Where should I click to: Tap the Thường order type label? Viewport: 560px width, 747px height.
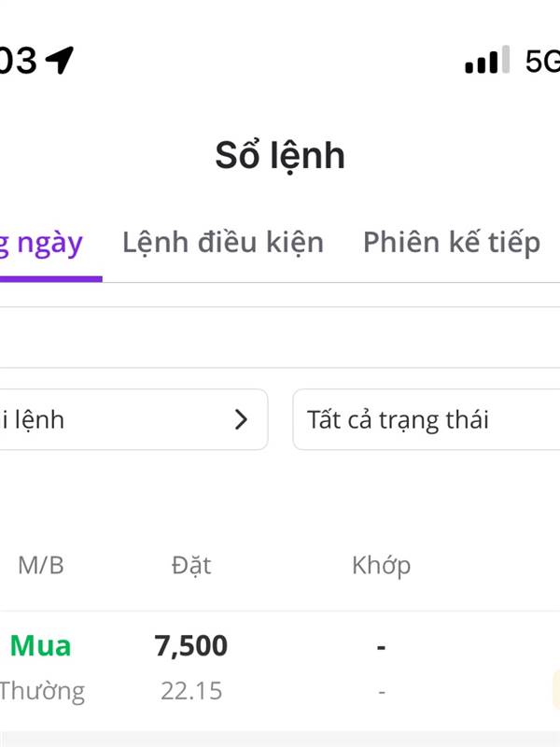click(42, 691)
